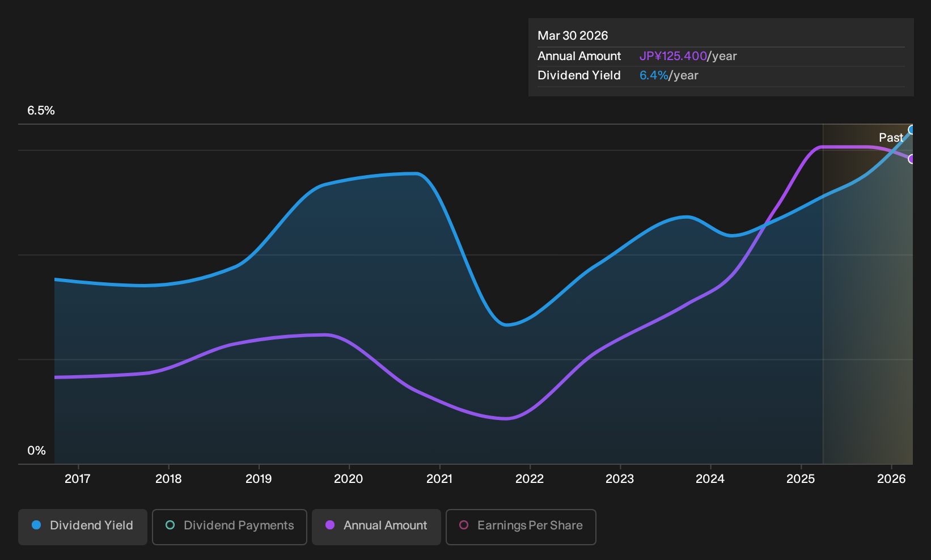
Task: Click the purple Annual Amount legend dot
Action: pos(330,525)
